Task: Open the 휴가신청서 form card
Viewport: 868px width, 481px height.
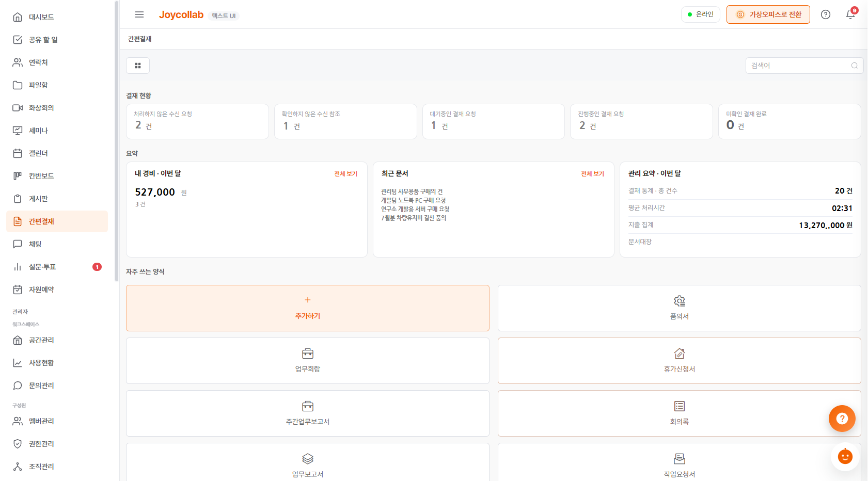Action: tap(680, 361)
